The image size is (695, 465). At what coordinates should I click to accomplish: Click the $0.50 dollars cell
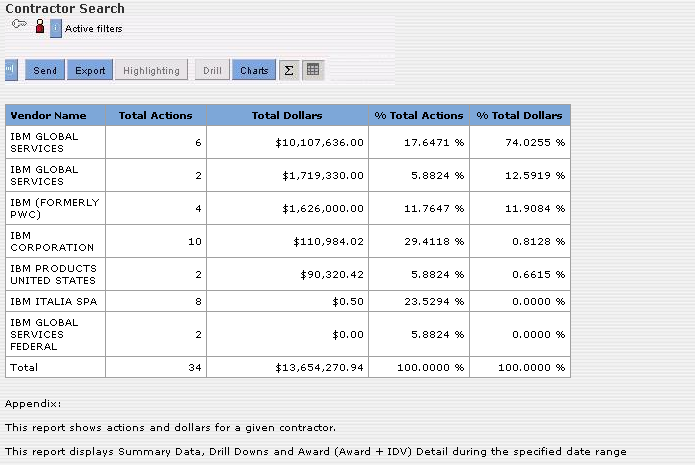pos(287,301)
